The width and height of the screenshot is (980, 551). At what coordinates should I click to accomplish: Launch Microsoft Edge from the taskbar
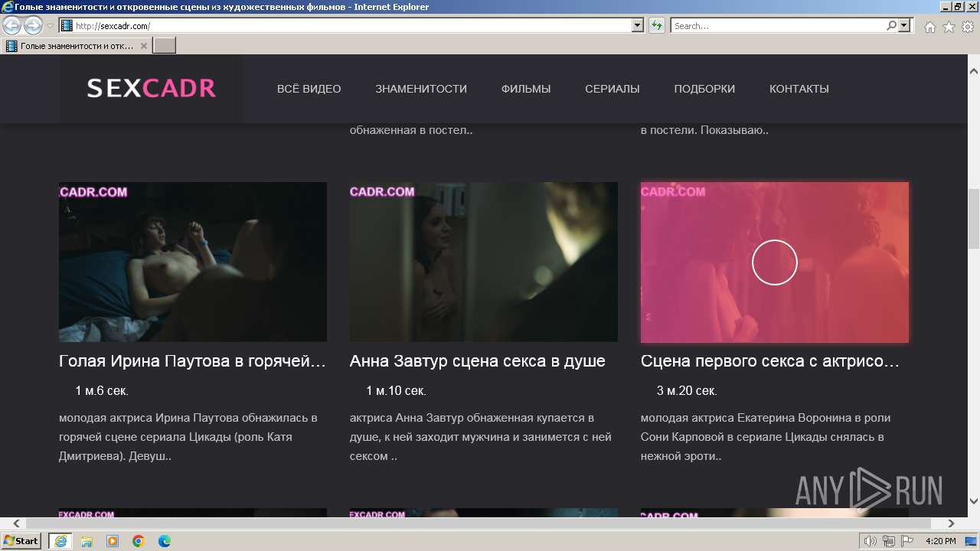point(164,541)
